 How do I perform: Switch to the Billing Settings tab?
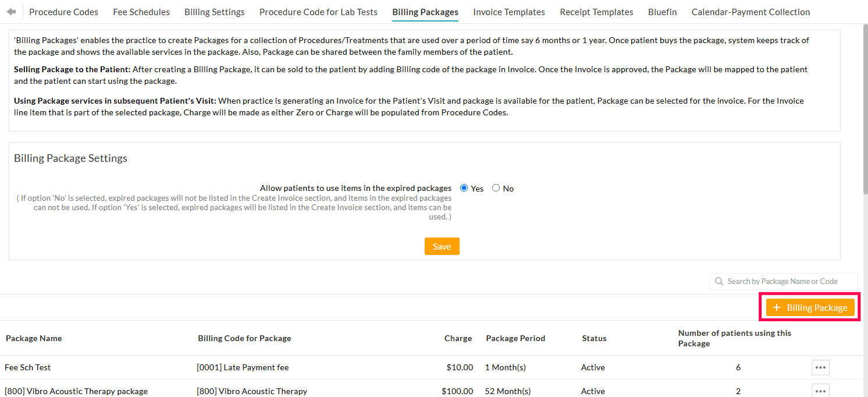214,12
